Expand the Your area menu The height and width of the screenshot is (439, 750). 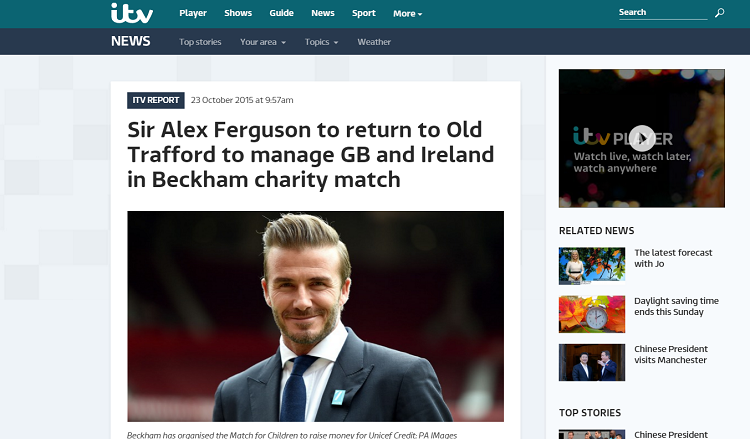pyautogui.click(x=263, y=42)
